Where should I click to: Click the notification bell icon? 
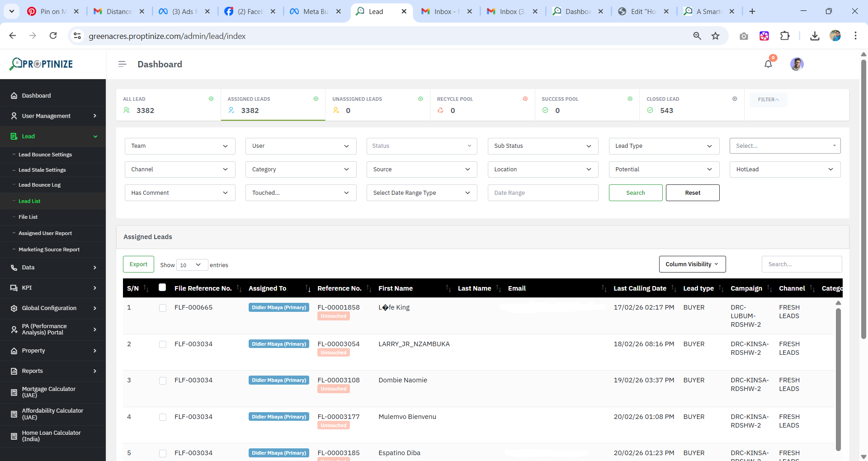click(768, 64)
